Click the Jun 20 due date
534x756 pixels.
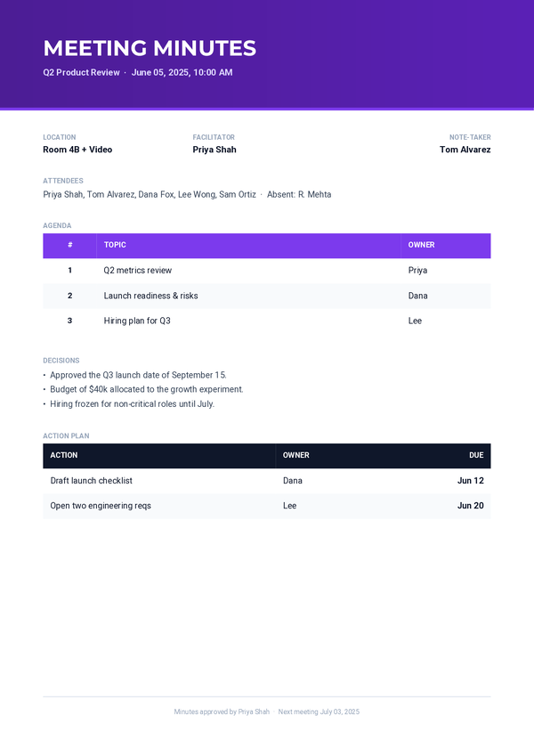coord(471,506)
